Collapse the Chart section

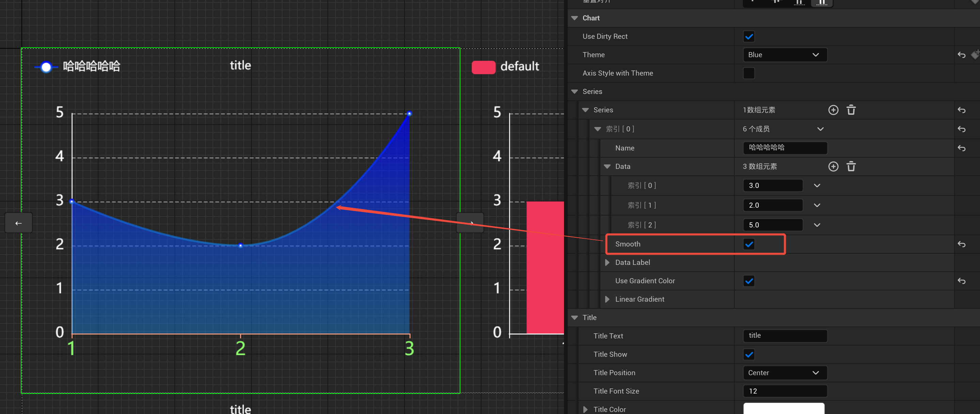click(x=574, y=18)
